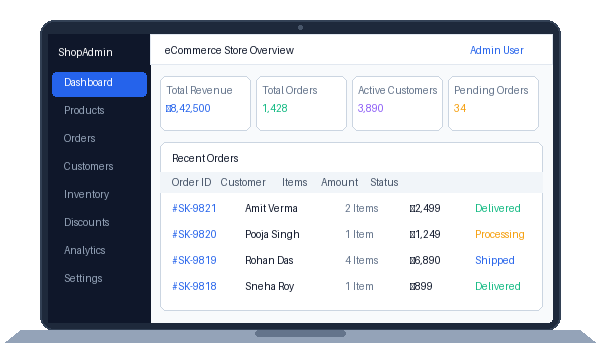Click the Processing status label
This screenshot has width=600, height=360.
coord(500,234)
